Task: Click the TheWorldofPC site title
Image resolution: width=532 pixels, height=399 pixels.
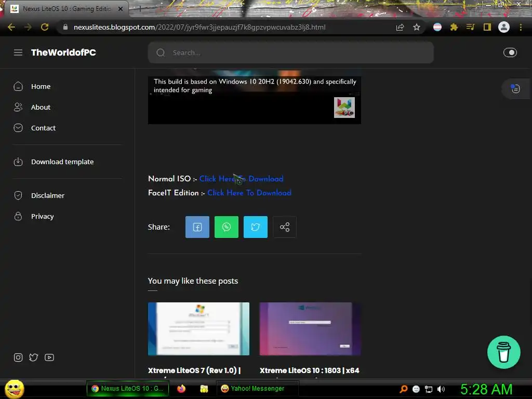Action: point(63,52)
